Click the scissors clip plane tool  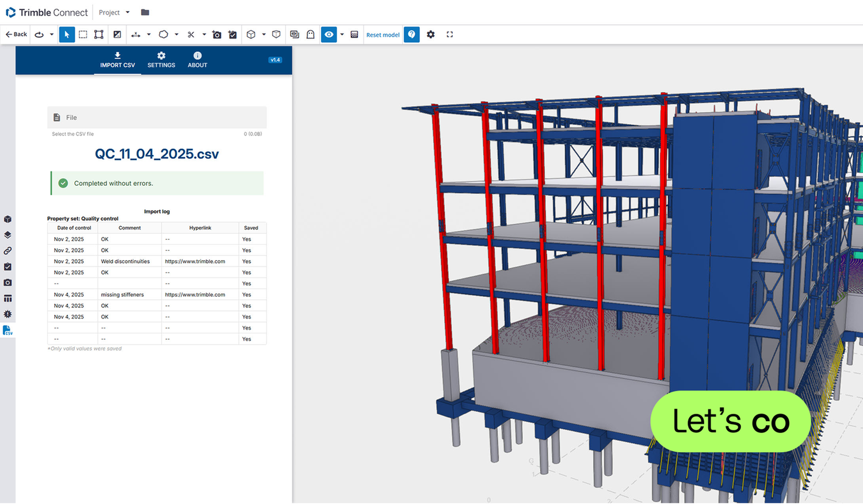click(191, 35)
